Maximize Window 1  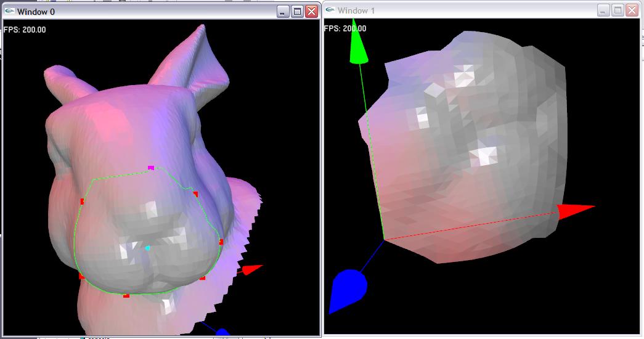(618, 10)
